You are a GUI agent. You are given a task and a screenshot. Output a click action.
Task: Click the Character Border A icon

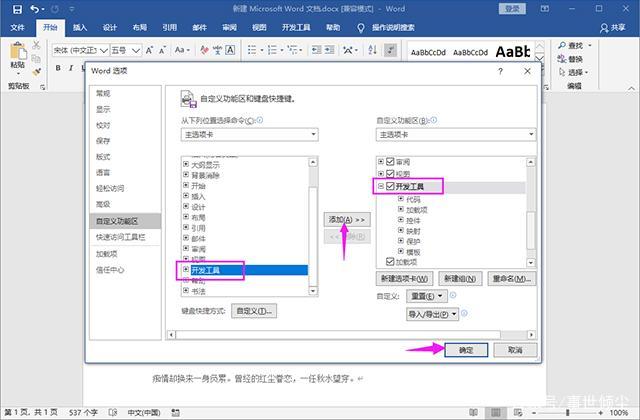230,50
